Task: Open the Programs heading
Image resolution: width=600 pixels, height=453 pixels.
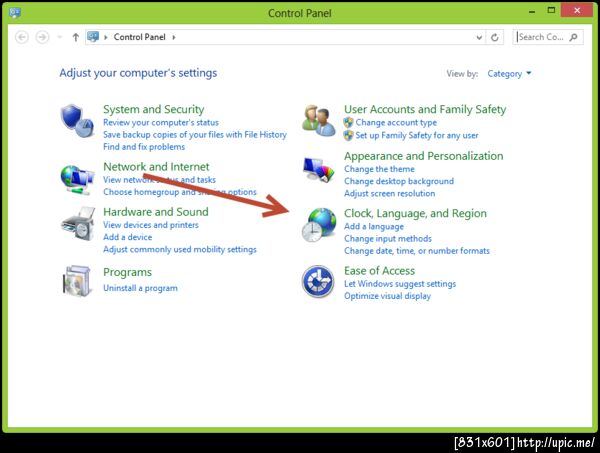Action: [127, 272]
